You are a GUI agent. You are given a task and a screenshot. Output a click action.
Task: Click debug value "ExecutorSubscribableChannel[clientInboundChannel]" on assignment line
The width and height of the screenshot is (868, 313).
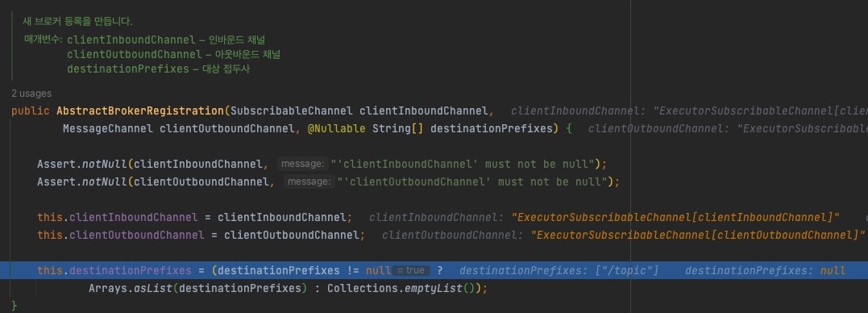click(x=675, y=217)
